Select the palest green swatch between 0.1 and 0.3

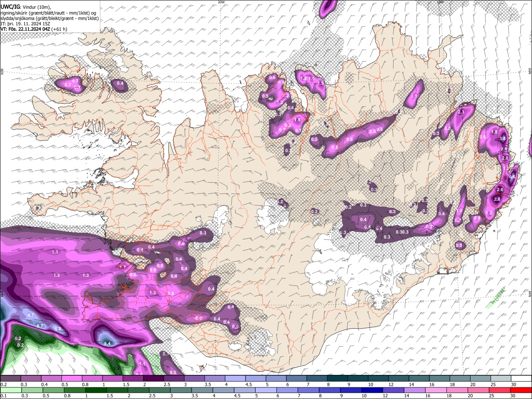click(11, 390)
